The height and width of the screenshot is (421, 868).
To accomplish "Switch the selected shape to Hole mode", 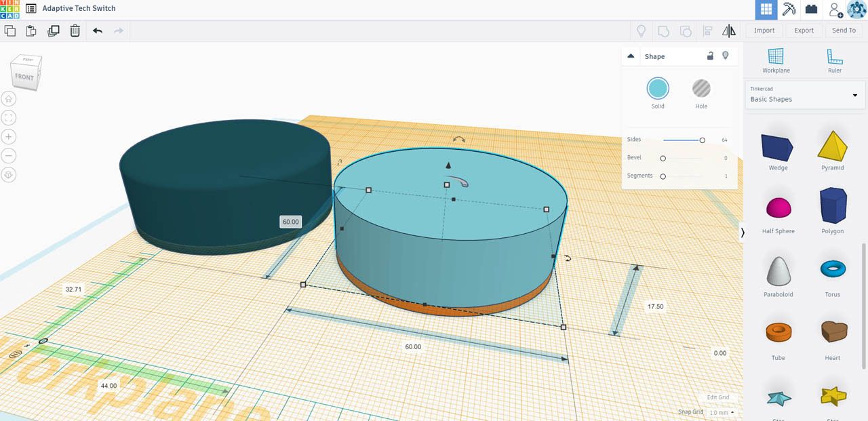I will [701, 88].
